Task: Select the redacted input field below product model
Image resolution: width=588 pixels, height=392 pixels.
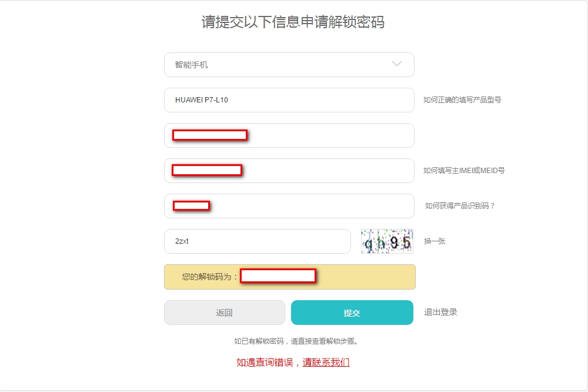Action: point(289,135)
